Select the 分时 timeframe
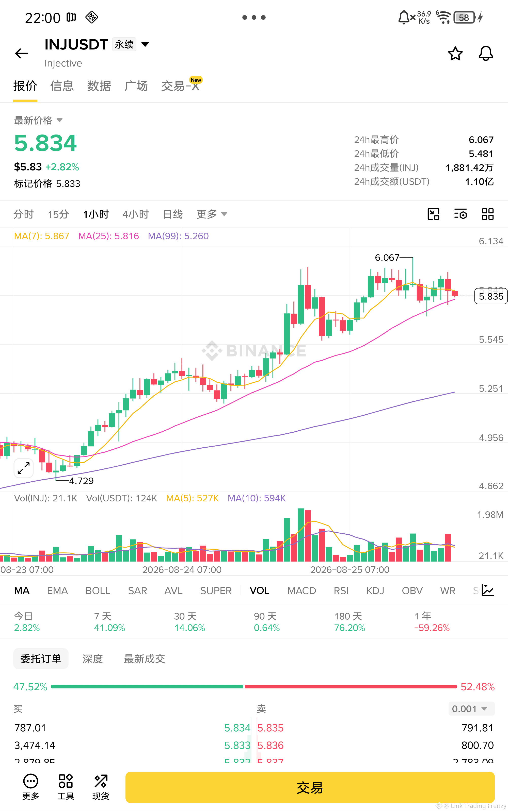Viewport: 508px width, 812px height. (x=24, y=214)
